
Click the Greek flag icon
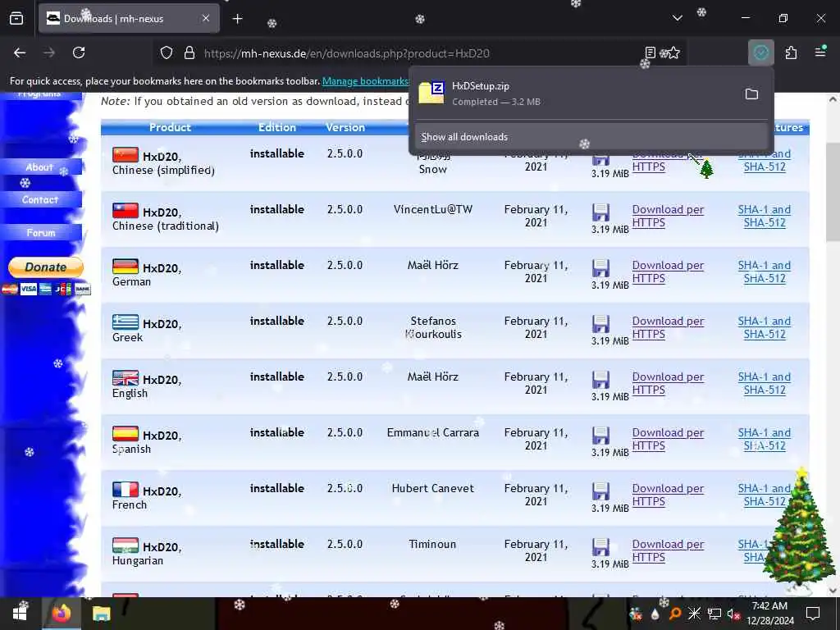[126, 322]
